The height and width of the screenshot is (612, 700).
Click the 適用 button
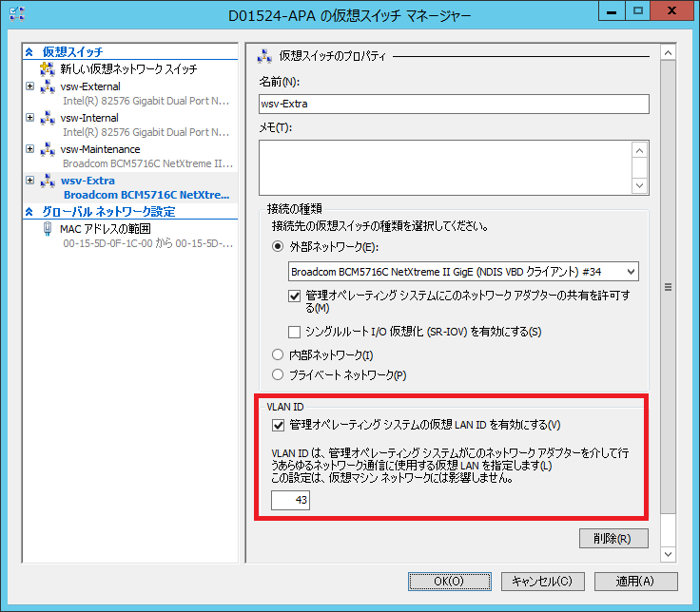635,582
